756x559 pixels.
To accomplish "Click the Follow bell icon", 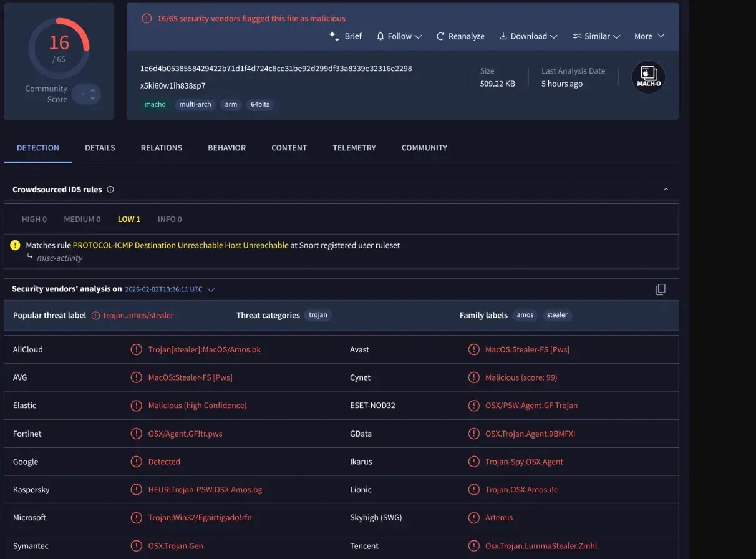I will [x=380, y=36].
